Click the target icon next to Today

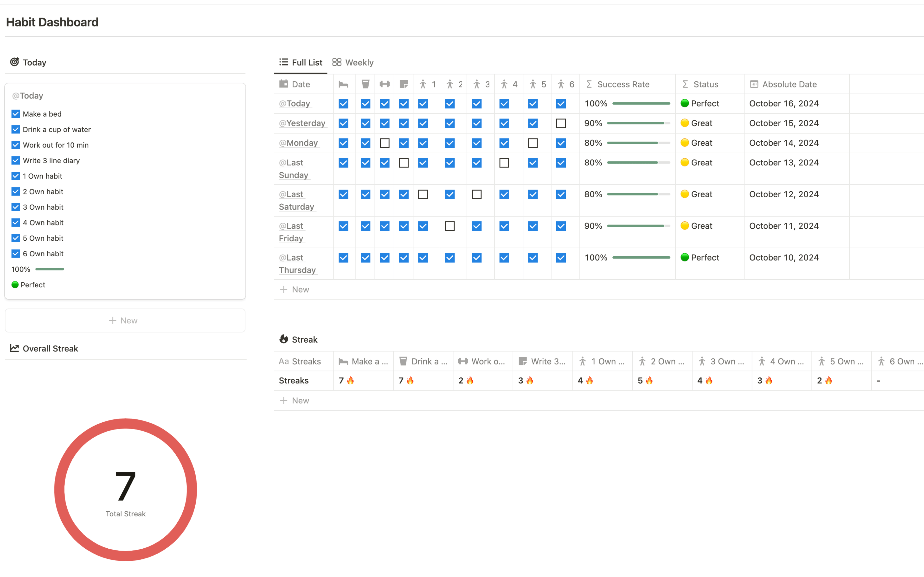[x=14, y=62]
